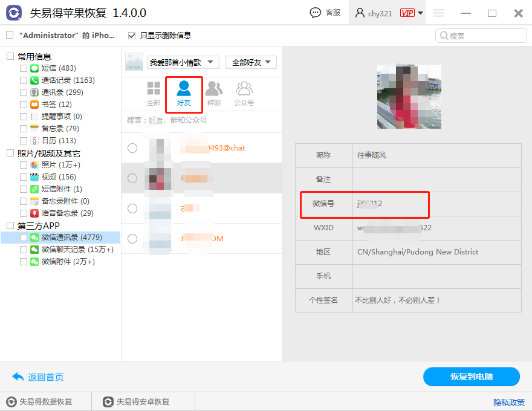Image resolution: width=532 pixels, height=411 pixels.
Task: Click the calendar icon for 日历
Action: point(34,141)
